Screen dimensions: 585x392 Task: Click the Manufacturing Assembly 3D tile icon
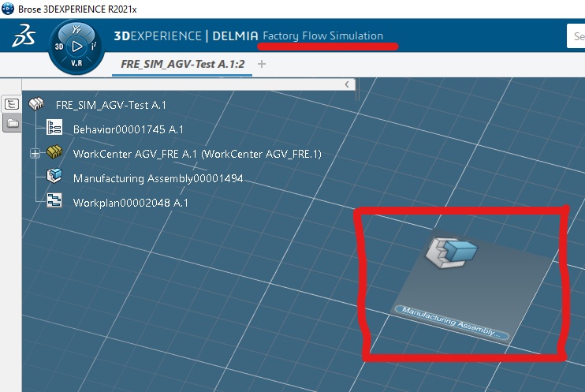[x=452, y=252]
